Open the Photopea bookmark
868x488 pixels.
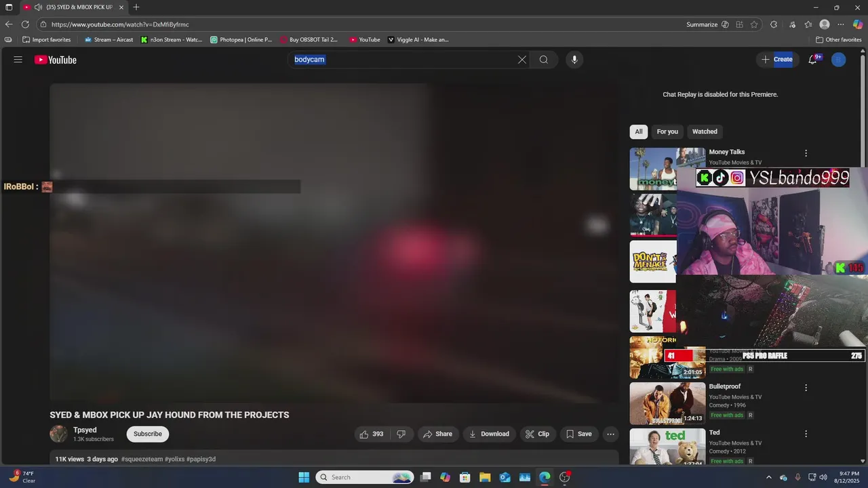(x=241, y=39)
